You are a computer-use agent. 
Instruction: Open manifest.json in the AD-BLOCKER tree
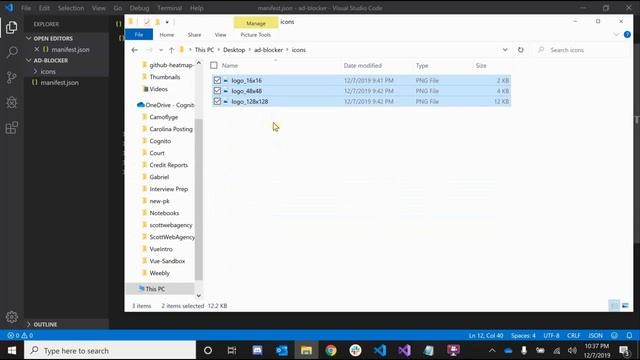(59, 82)
